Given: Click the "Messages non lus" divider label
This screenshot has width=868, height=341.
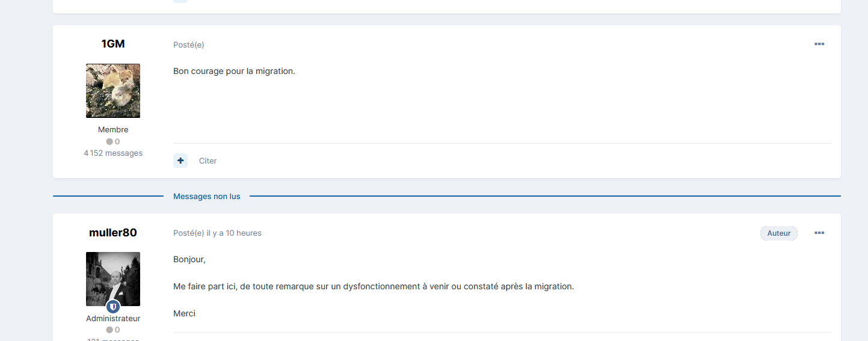Looking at the screenshot, I should [206, 197].
